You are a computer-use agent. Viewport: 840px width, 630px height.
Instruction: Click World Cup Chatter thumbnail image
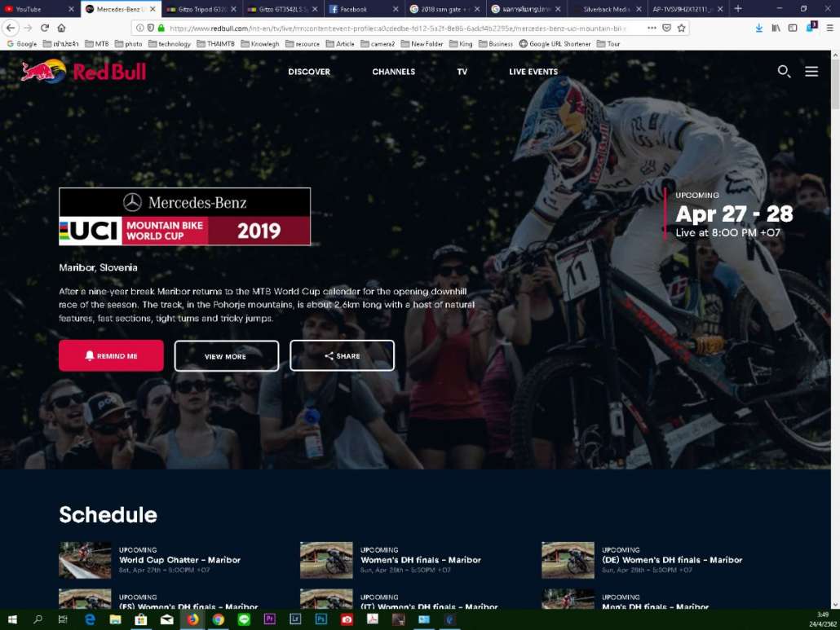pyautogui.click(x=85, y=560)
